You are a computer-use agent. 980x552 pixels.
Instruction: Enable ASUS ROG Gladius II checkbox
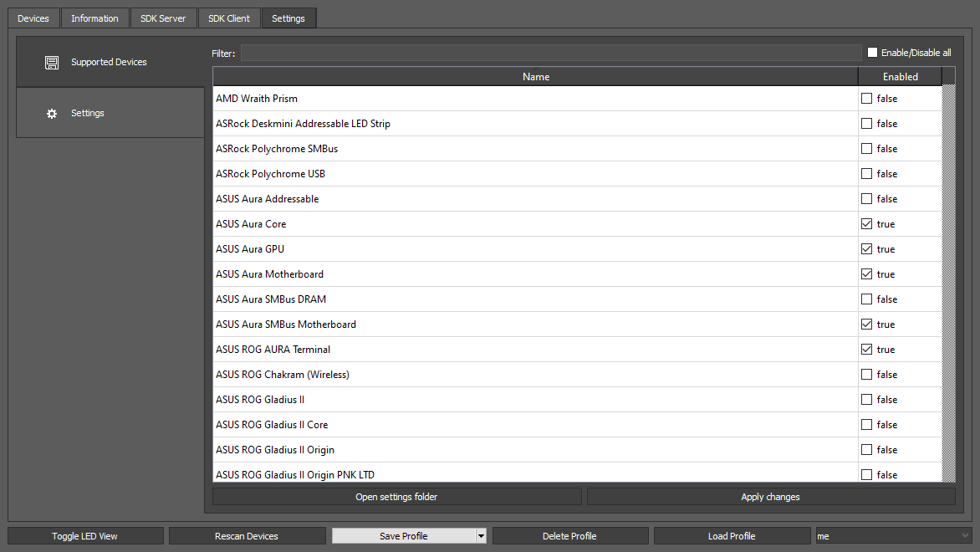[x=866, y=399]
